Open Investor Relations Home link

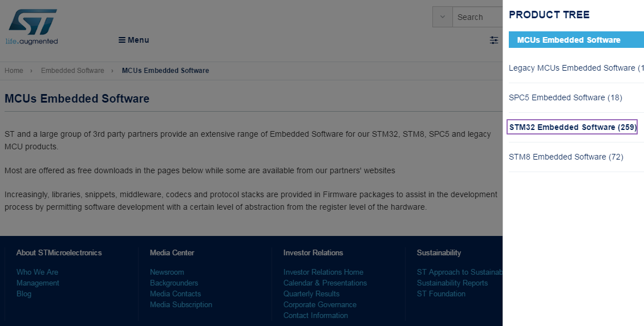[323, 272]
